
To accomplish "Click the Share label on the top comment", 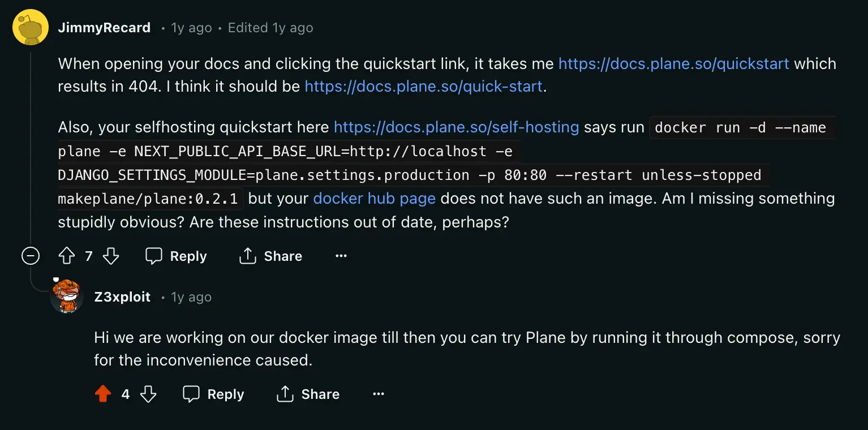I will click(x=282, y=256).
